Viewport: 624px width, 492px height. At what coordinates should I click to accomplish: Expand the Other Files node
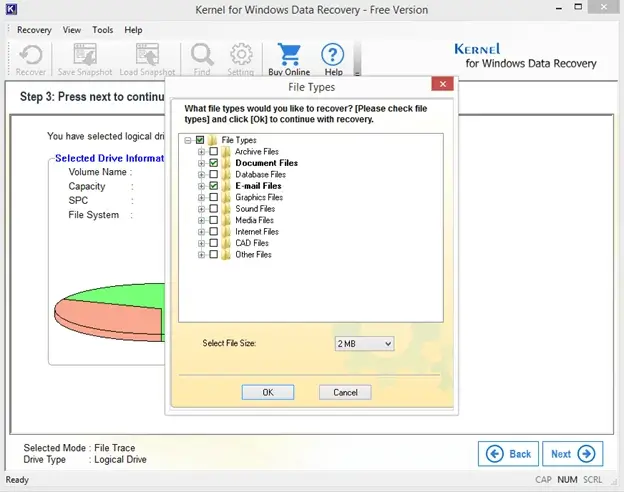201,255
